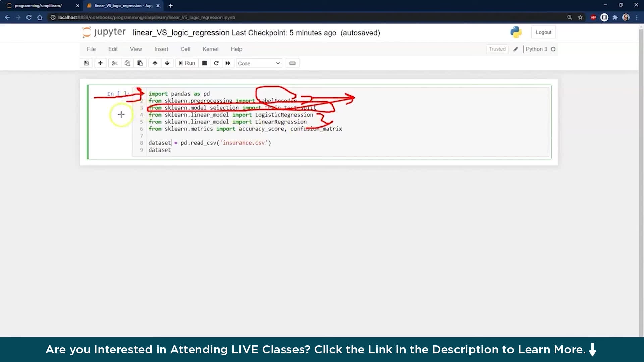
Task: Expand the Code cell type dropdown
Action: (x=259, y=63)
